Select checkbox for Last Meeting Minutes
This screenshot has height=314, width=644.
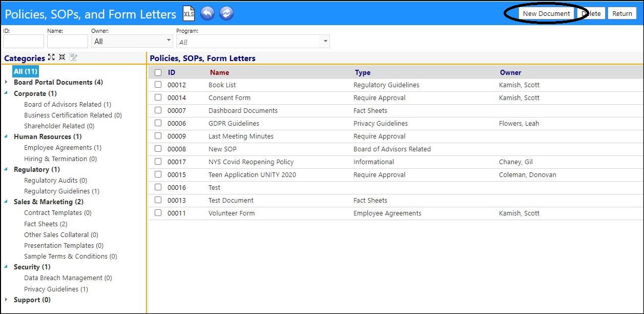(158, 136)
